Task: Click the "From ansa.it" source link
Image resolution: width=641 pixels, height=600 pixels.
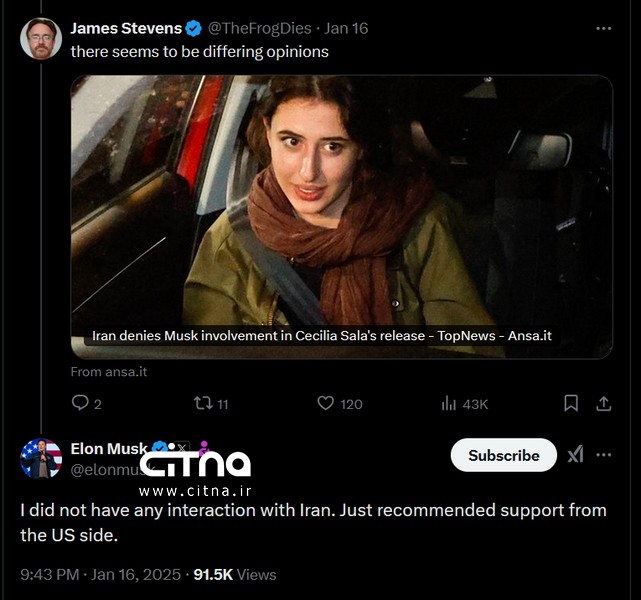Action: click(x=108, y=371)
